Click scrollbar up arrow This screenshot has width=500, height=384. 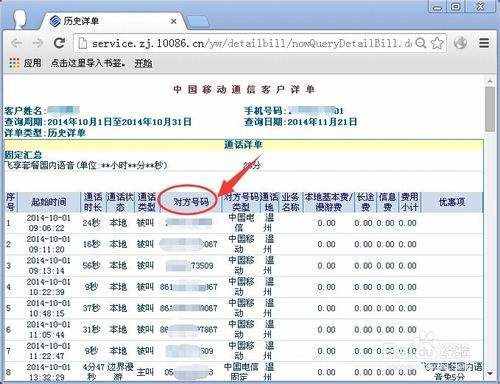pyautogui.click(x=490, y=81)
